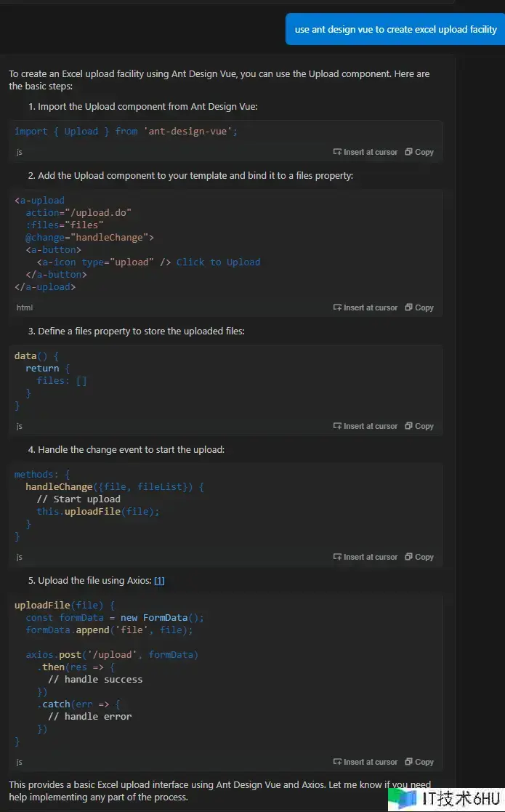505x812 pixels.
Task: Insert the import statement code at cursor
Action: pyautogui.click(x=365, y=152)
